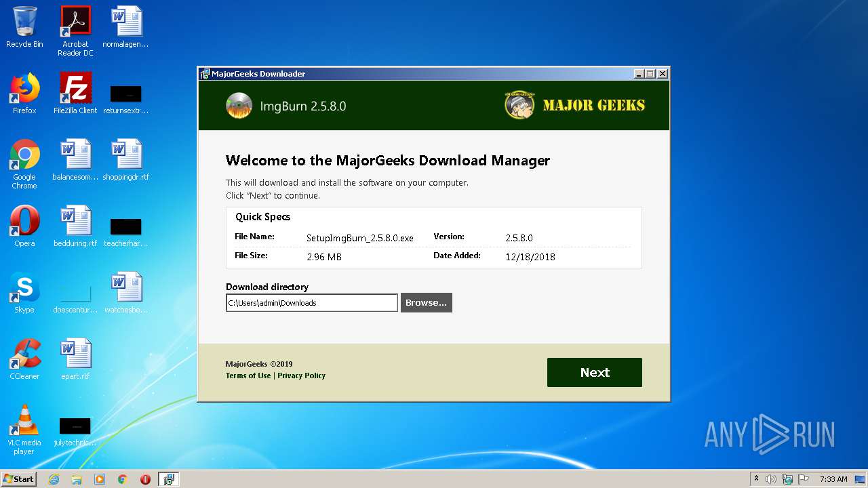The width and height of the screenshot is (868, 488).
Task: Click the network tray icon
Action: [x=787, y=479]
